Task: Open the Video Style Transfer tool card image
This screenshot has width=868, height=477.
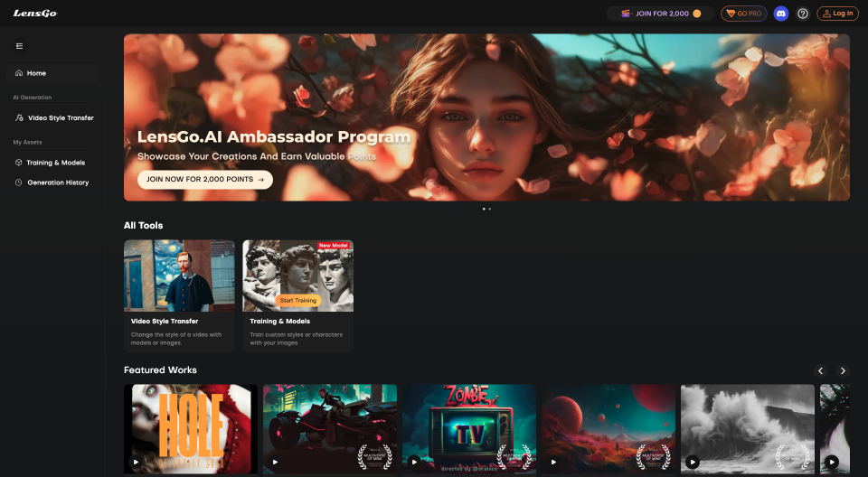Action: 179,276
